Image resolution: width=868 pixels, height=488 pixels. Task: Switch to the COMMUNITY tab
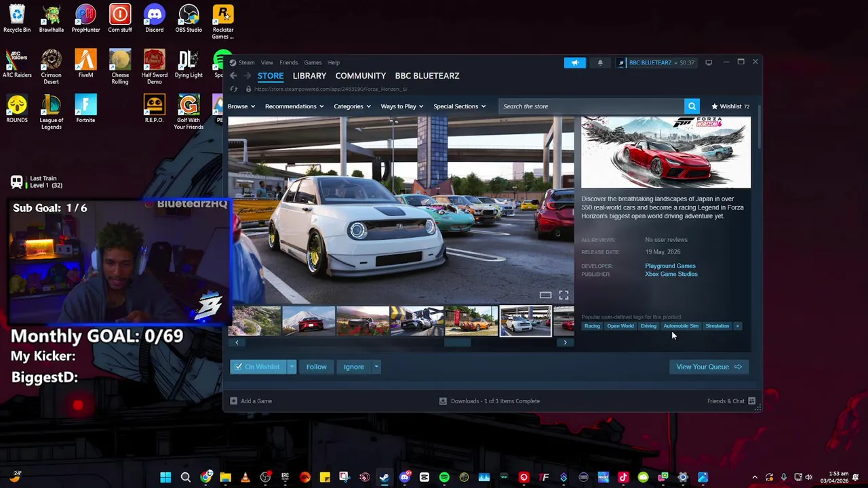360,76
